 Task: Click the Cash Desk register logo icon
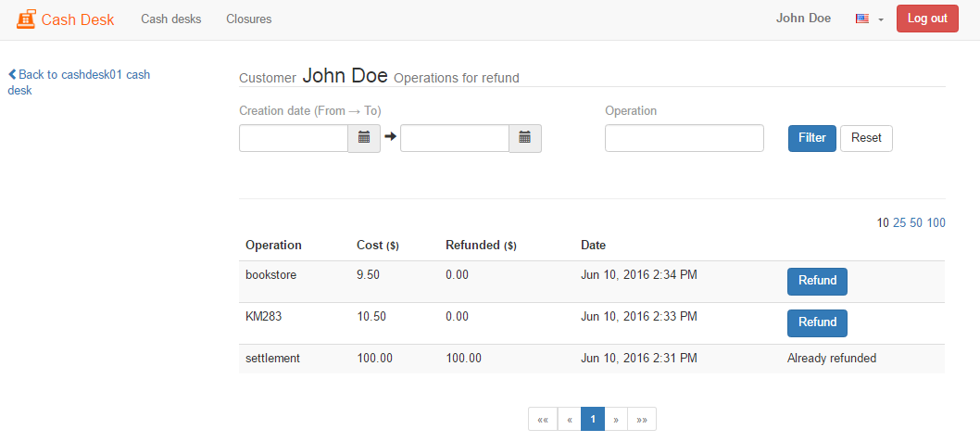click(x=26, y=19)
